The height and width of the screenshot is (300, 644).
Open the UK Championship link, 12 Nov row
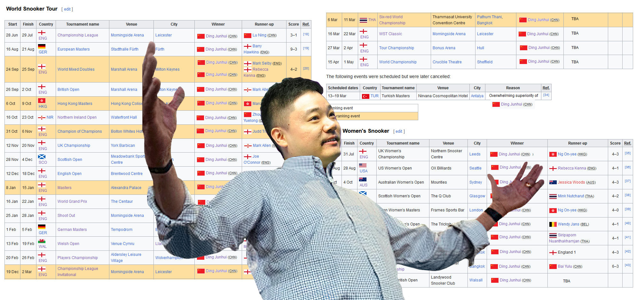tap(74, 146)
